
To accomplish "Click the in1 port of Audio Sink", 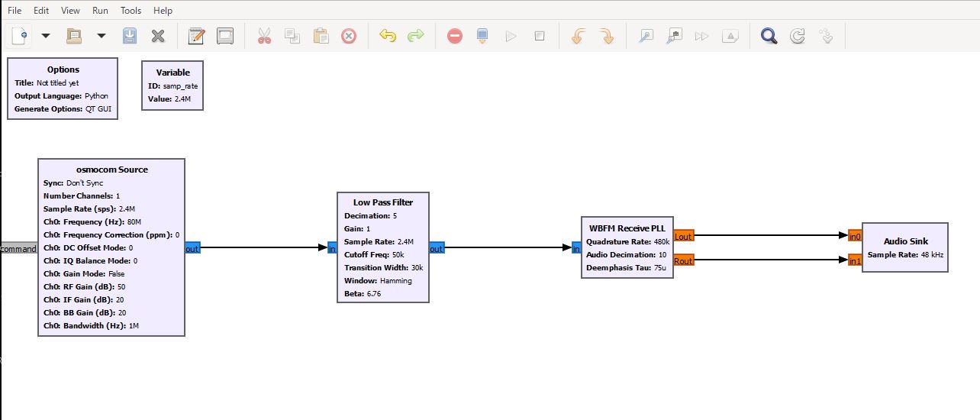I will (x=855, y=261).
